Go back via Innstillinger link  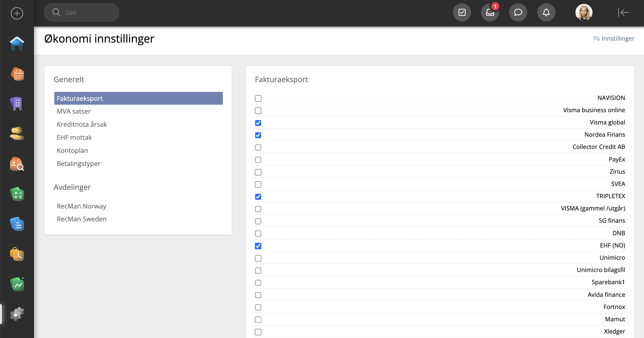coord(614,38)
